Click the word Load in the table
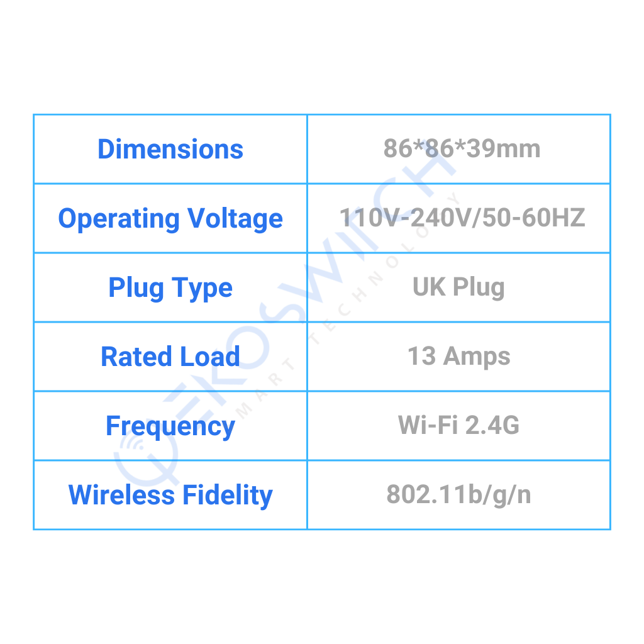Viewport: 644px width, 644px height. tap(210, 357)
